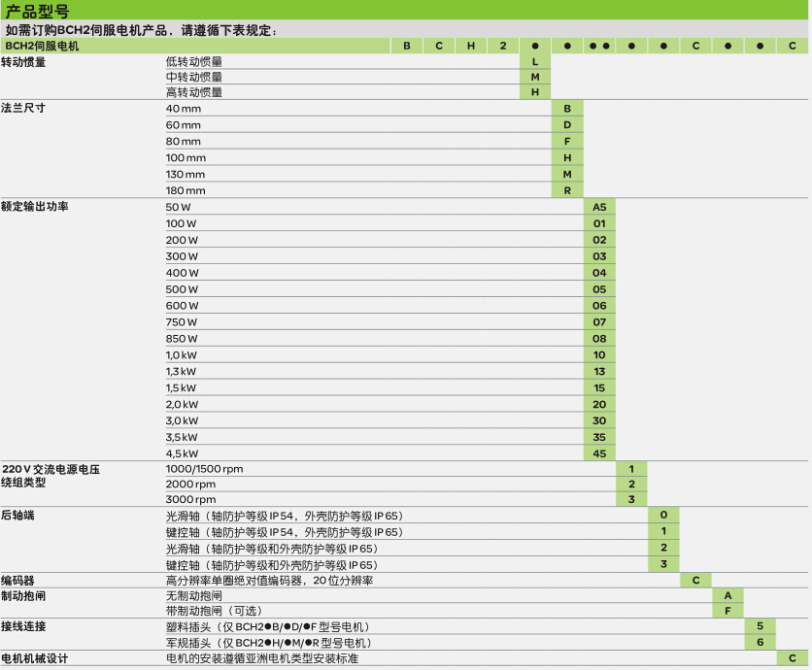
Task: Click code C in the encoder row
Action: pyautogui.click(x=695, y=580)
